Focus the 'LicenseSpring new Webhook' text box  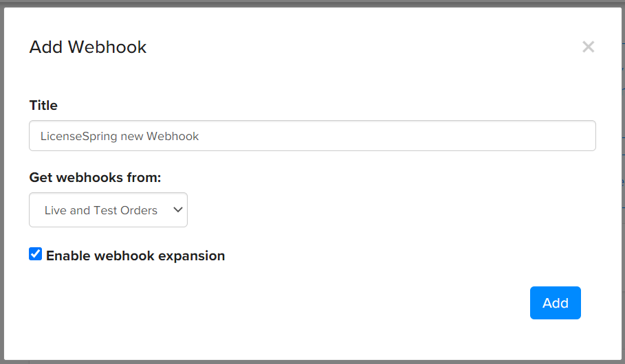click(x=312, y=136)
